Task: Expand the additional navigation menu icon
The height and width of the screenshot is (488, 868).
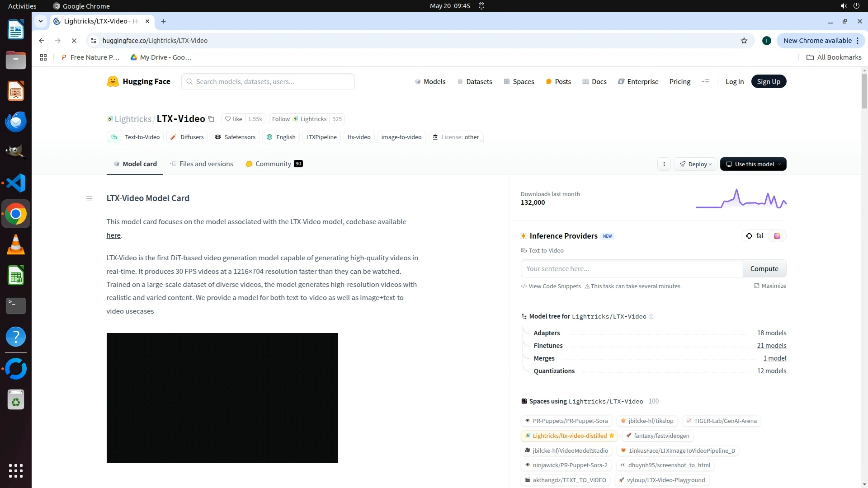Action: coord(705,82)
